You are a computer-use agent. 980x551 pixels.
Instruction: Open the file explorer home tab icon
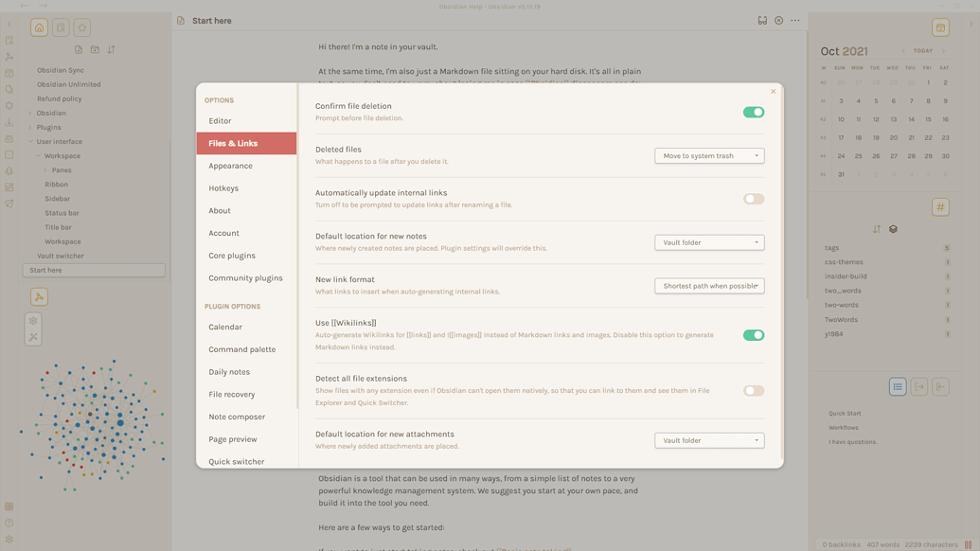(40, 27)
